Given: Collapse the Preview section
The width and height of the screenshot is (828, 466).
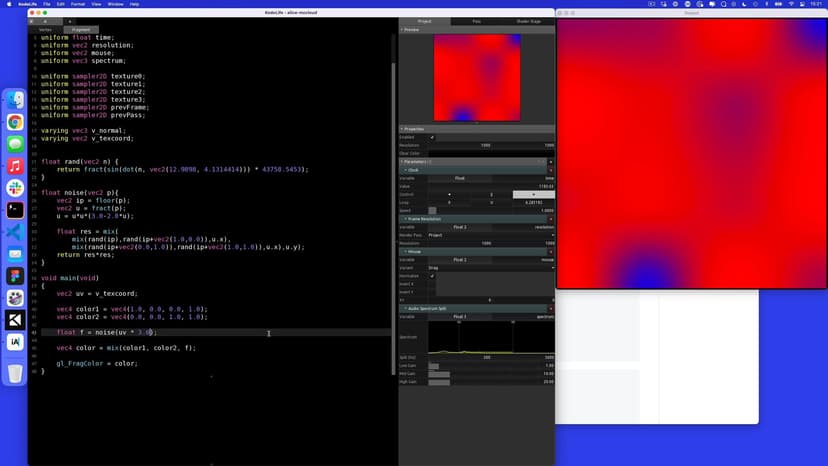Looking at the screenshot, I should 402,30.
